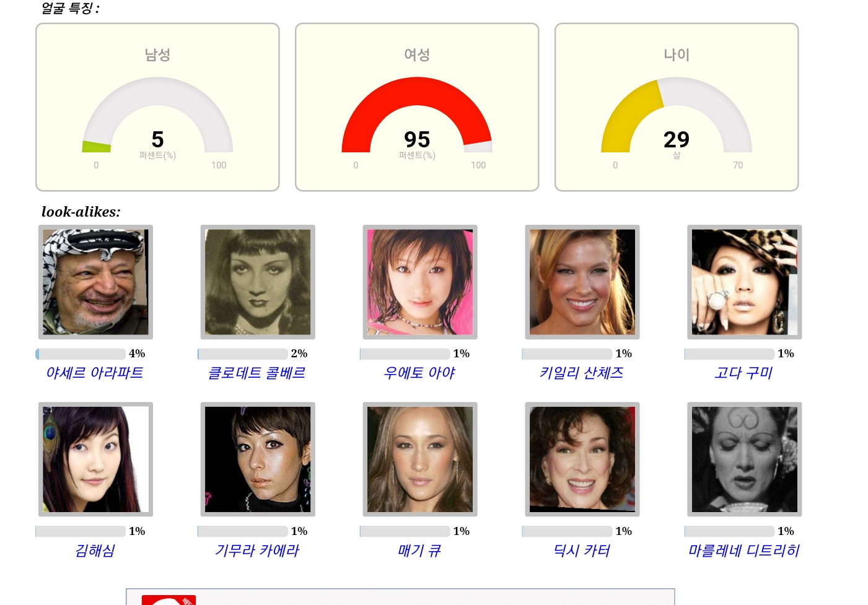Click the 딕시 카터 name link
Viewport: 868px width, 605px height.
[x=581, y=551]
